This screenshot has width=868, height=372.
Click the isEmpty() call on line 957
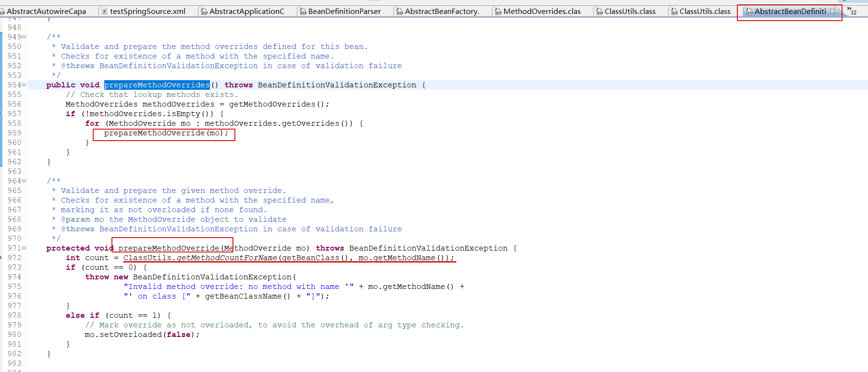point(190,114)
